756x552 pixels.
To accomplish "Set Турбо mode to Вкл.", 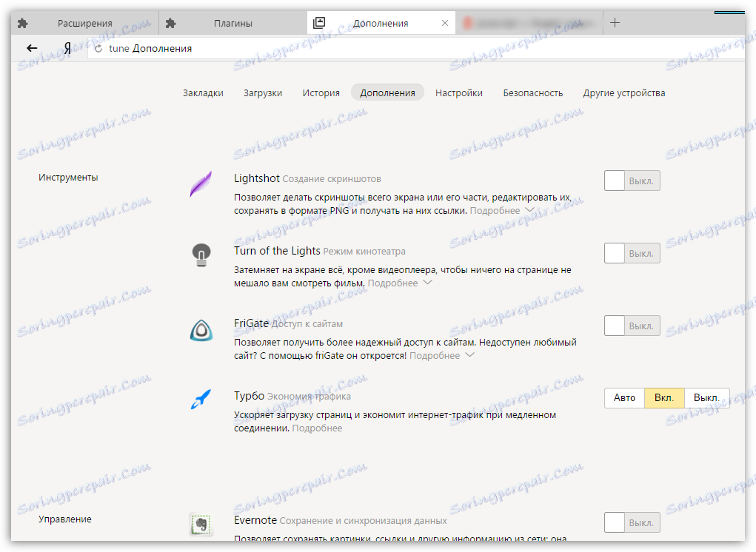I will [664, 398].
